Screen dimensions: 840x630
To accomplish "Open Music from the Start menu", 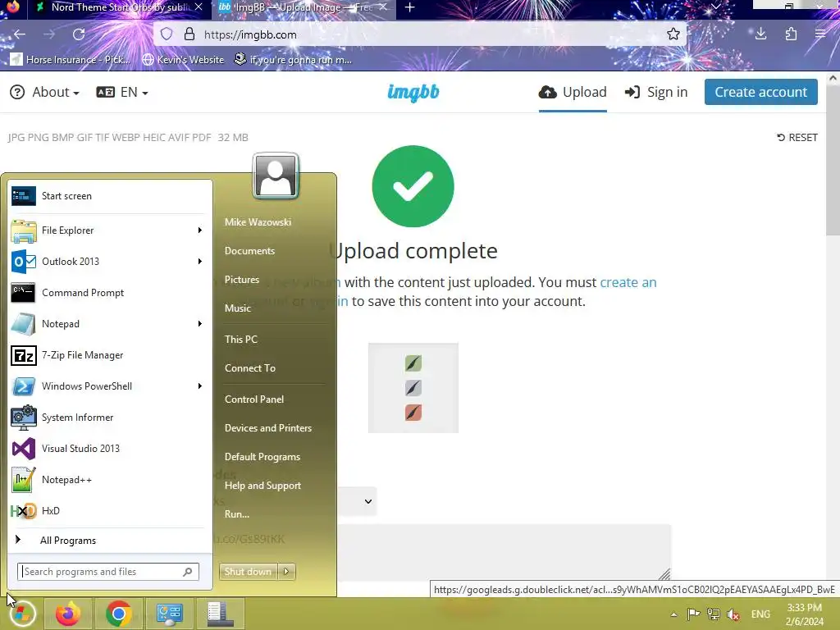I will [238, 308].
